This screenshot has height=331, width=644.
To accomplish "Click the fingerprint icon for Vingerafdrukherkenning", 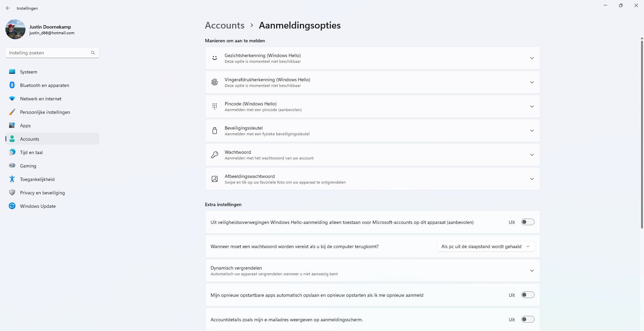I will [215, 82].
